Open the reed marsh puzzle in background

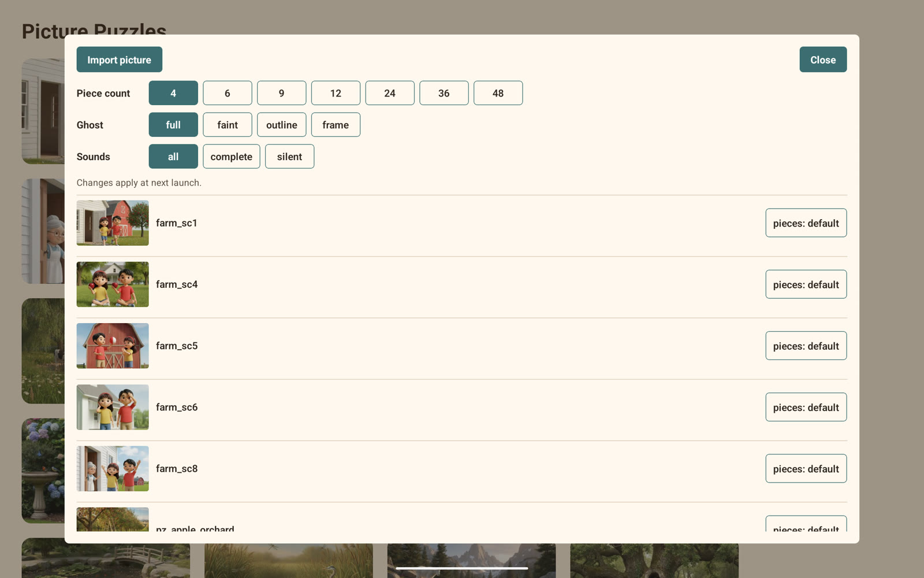point(289,560)
